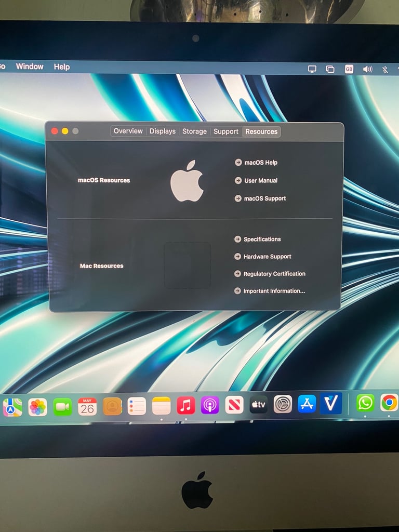Close the About This Mac window
Image resolution: width=399 pixels, height=532 pixels.
(x=54, y=131)
